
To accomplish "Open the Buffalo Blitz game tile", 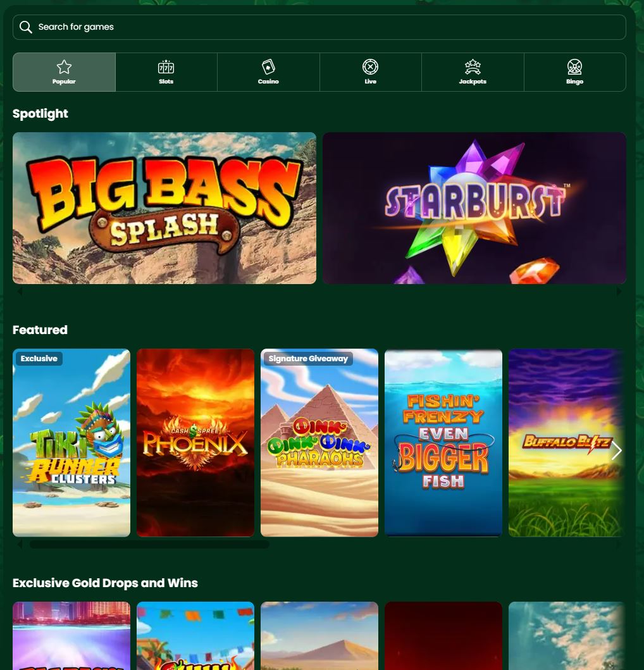I will [x=566, y=443].
